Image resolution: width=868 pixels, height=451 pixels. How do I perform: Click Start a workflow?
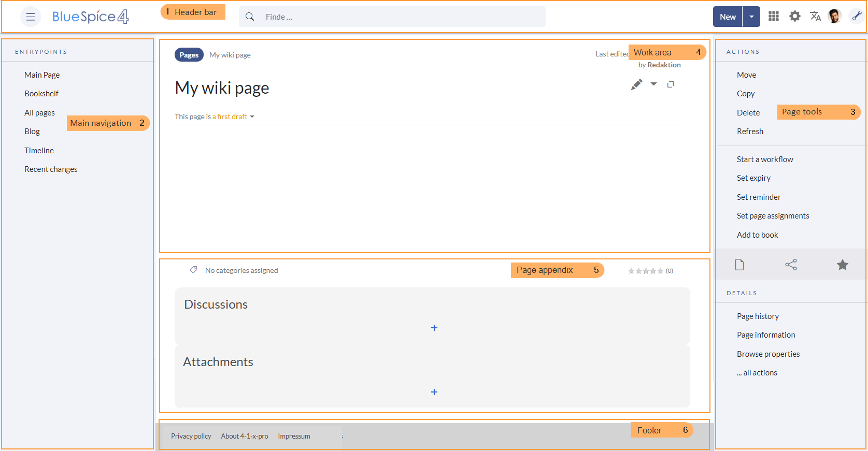tap(765, 159)
